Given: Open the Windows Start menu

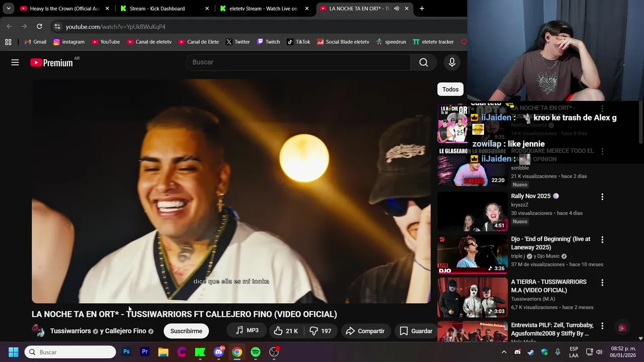Looking at the screenshot, I should 14,352.
